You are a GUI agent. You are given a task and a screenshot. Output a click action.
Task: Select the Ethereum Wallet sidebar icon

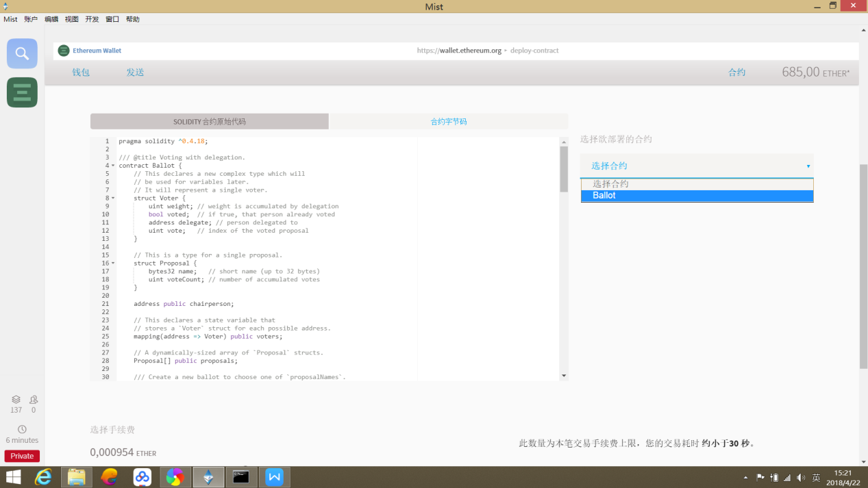coord(22,92)
